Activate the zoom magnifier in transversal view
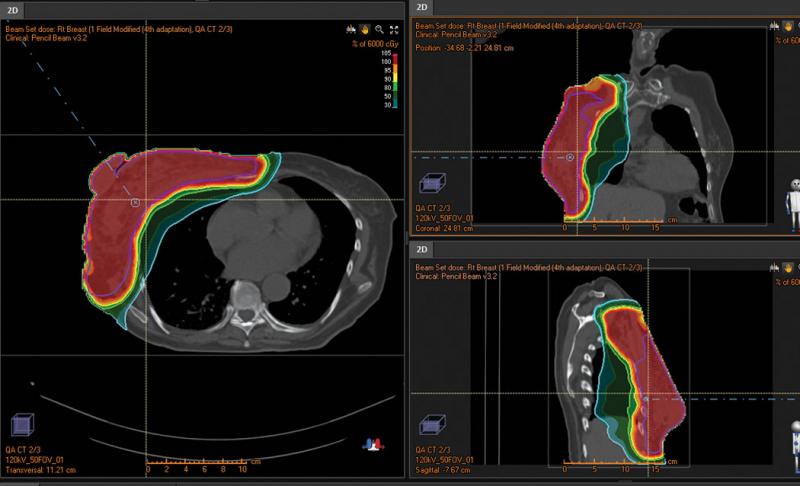 coord(378,30)
